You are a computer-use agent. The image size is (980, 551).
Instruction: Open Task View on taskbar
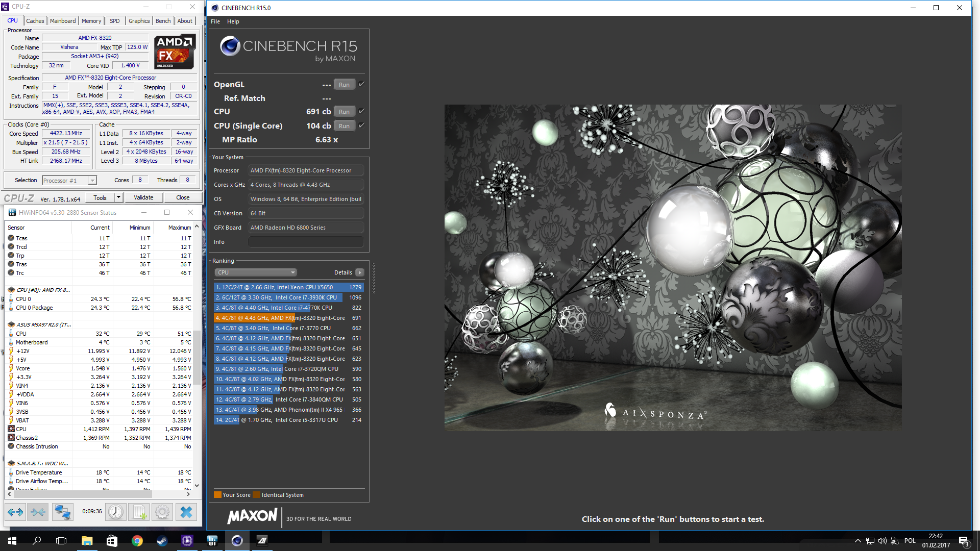click(61, 541)
